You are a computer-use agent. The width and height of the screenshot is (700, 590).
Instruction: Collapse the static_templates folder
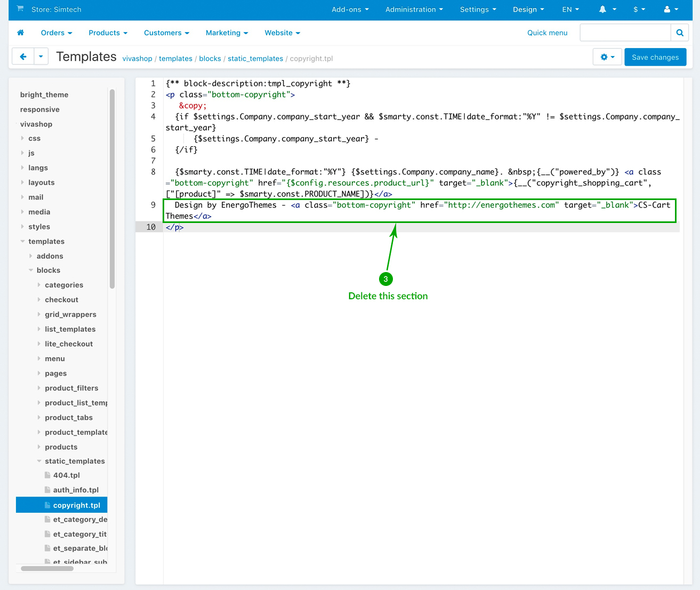75,461
